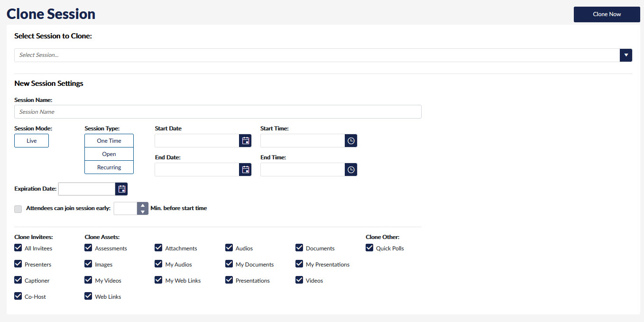644x322 pixels.
Task: Open the Start Time clock picker
Action: (350, 141)
